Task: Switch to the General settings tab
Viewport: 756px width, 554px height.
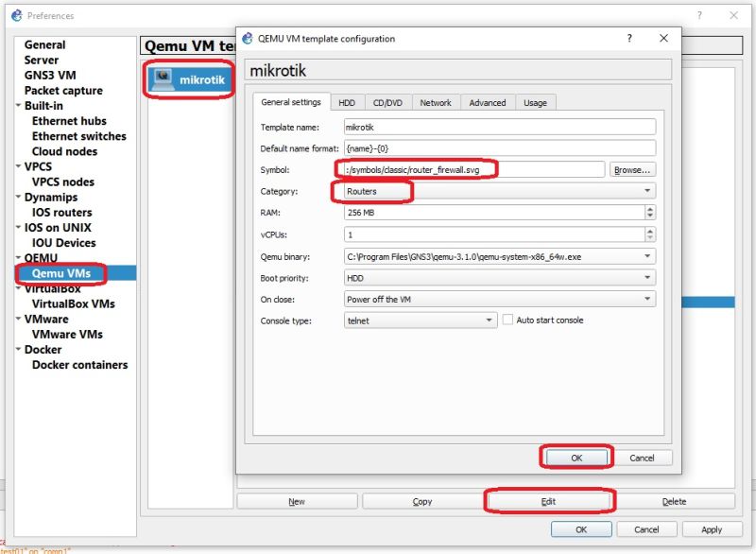Action: [x=291, y=102]
